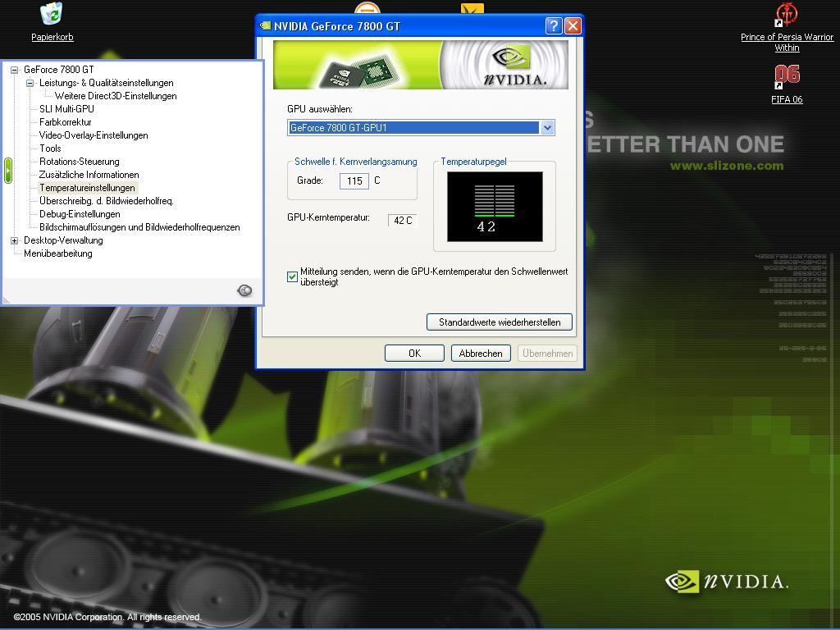The height and width of the screenshot is (630, 840).
Task: Click the Grade threshold field showing 115
Action: (354, 181)
